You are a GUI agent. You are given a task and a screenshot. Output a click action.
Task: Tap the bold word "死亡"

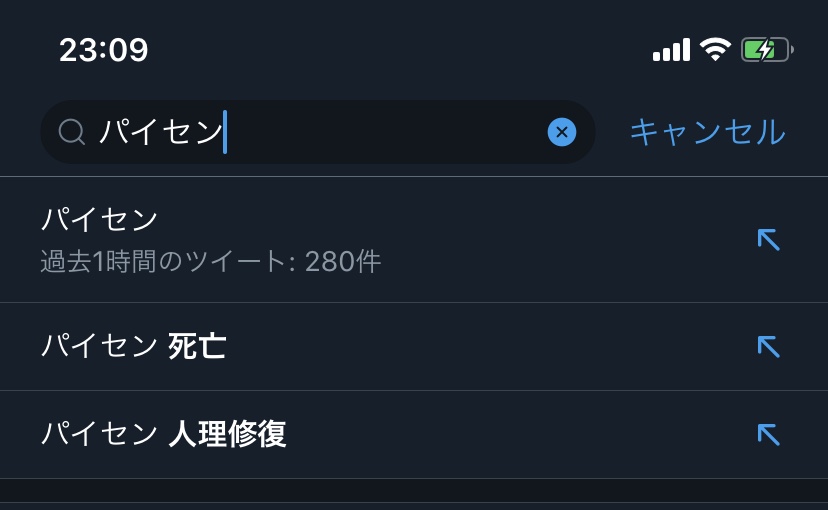pos(197,346)
